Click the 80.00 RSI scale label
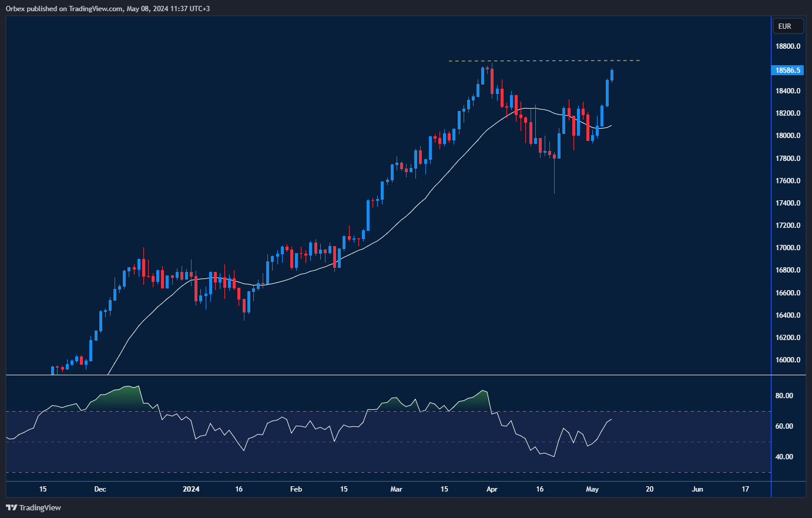The width and height of the screenshot is (812, 518). [783, 396]
